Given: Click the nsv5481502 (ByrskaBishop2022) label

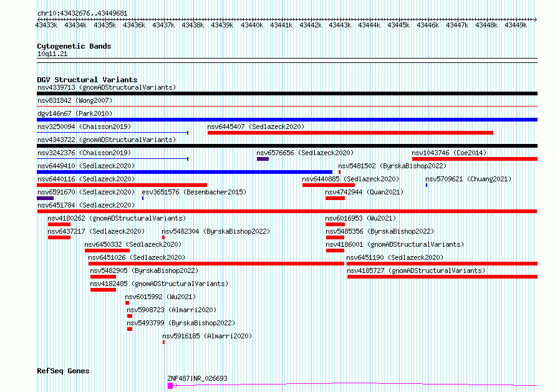Looking at the screenshot, I should [392, 166].
